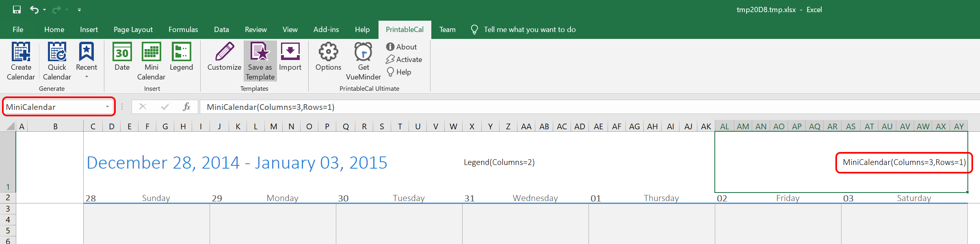
Task: Click Save as Template
Action: (260, 52)
